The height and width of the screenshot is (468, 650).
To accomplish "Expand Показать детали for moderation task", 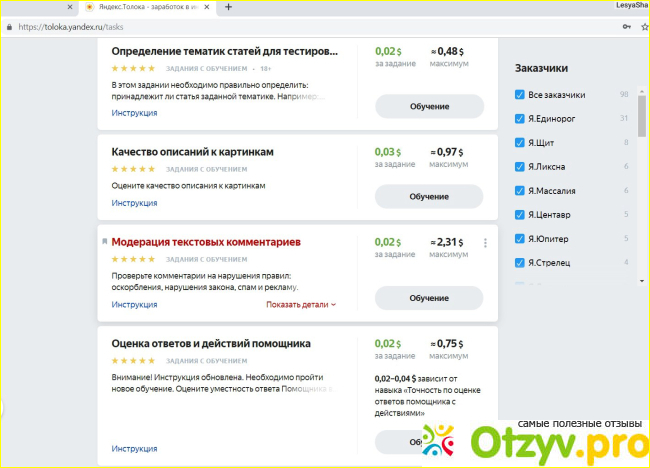I will pyautogui.click(x=301, y=304).
